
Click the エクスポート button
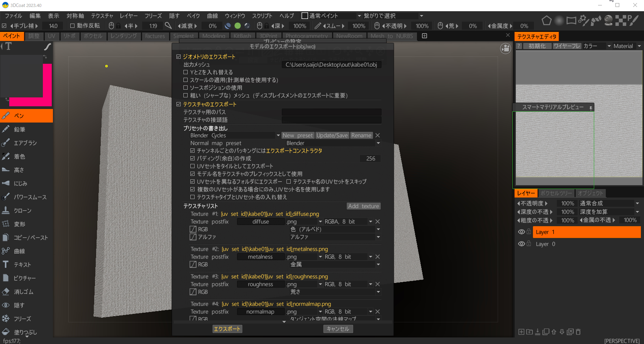coord(227,329)
